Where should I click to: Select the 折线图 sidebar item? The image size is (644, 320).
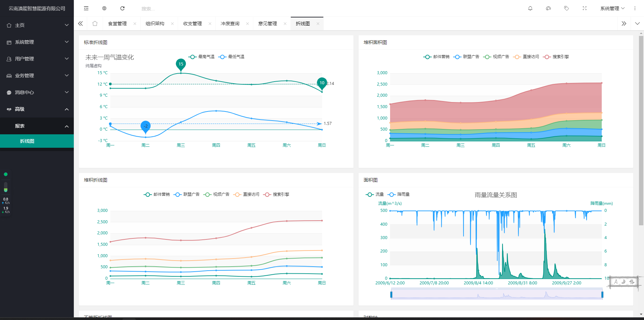point(37,141)
